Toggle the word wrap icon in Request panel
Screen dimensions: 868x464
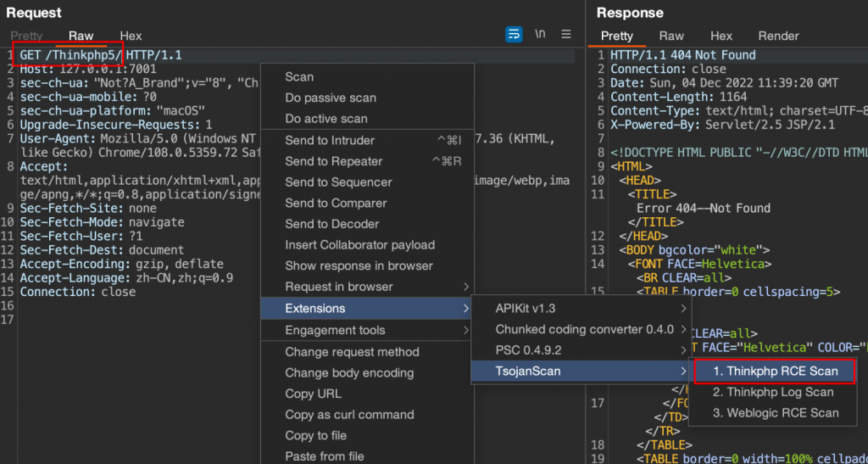coord(514,35)
